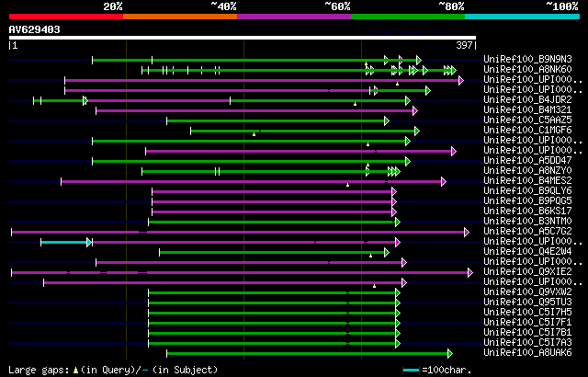
Task: Click the orange ~40% legend color bar
Action: click(x=180, y=17)
